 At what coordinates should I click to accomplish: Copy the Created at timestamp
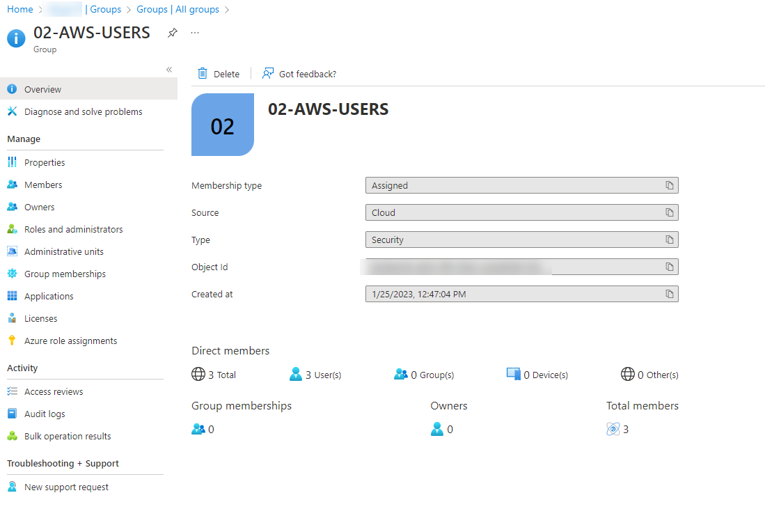[670, 295]
